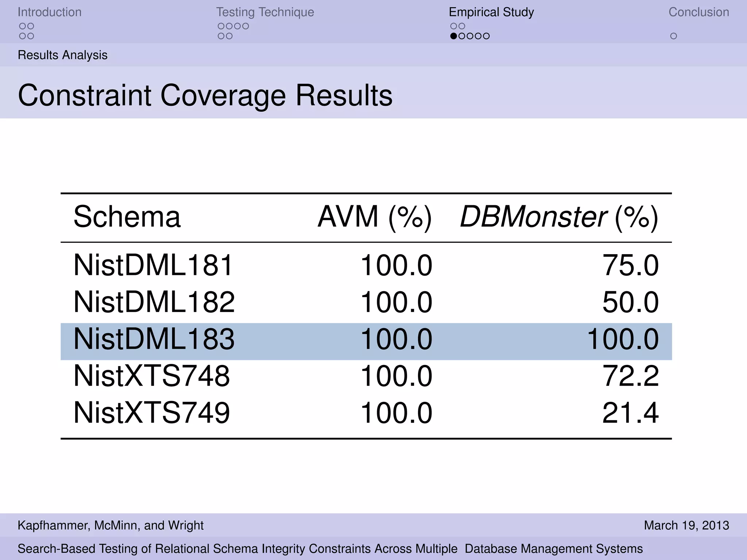Click the AVM 100.0 value in NistXTS749 row

(396, 413)
